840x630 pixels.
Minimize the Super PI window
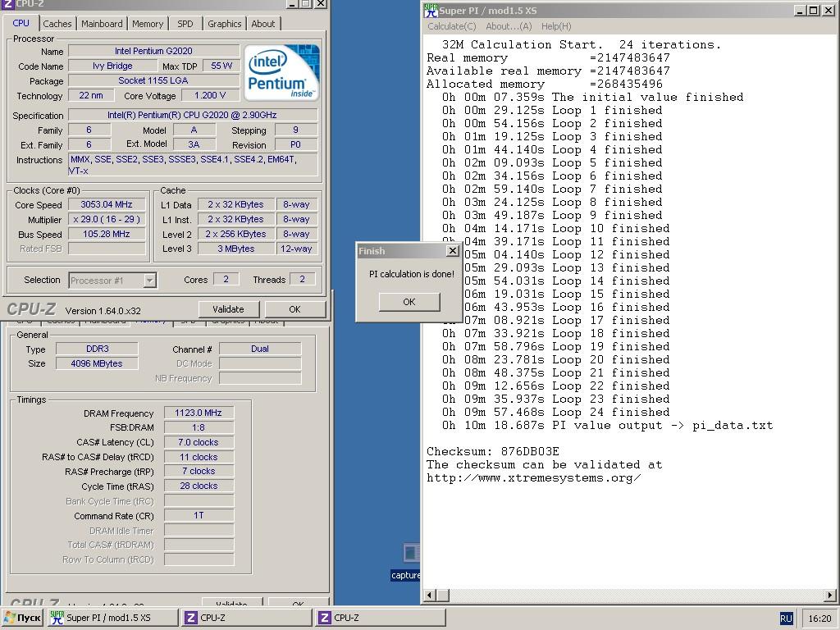point(800,10)
